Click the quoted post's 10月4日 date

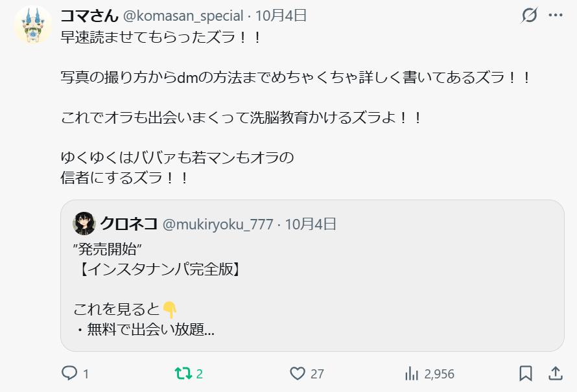311,224
